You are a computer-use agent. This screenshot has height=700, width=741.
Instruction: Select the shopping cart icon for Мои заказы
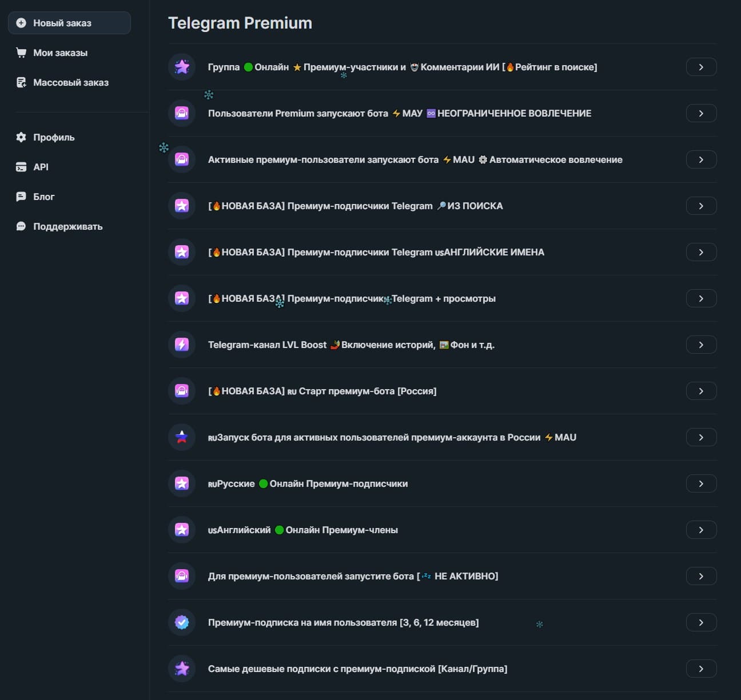tap(21, 52)
